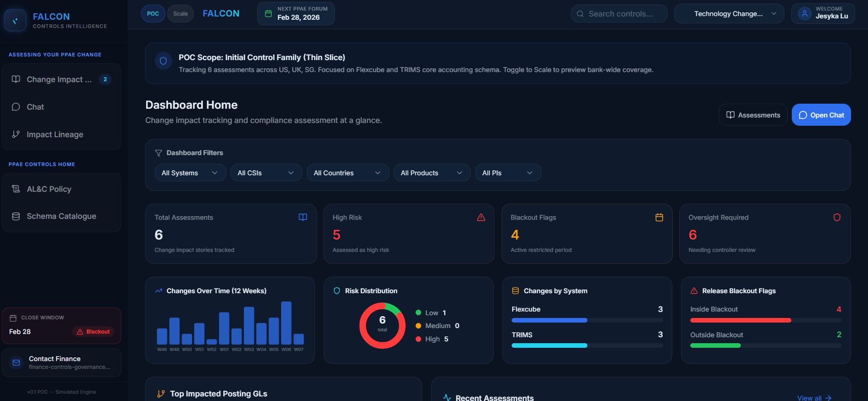This screenshot has height=401, width=868.
Task: Follow the View all link in Recent Assessments
Action: [x=814, y=397]
